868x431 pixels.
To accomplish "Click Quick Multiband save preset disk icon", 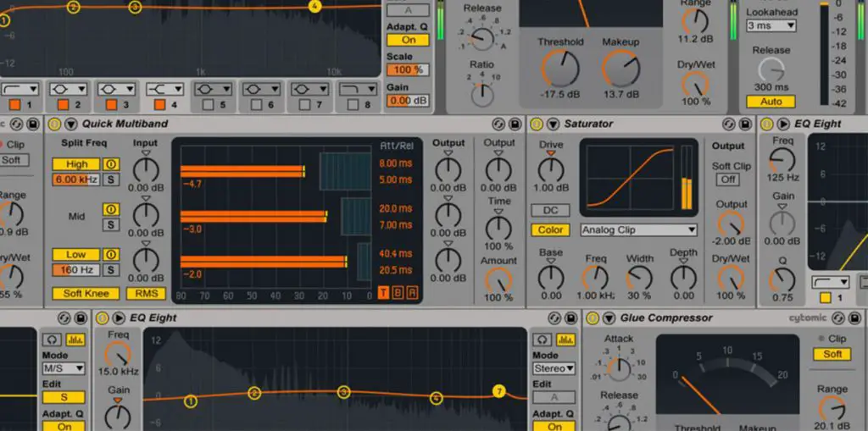I will click(515, 124).
